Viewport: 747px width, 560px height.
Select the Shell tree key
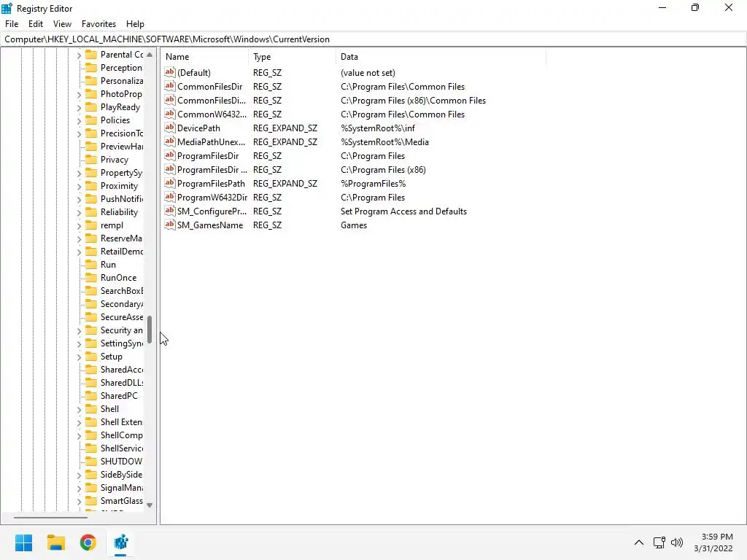[x=109, y=409]
